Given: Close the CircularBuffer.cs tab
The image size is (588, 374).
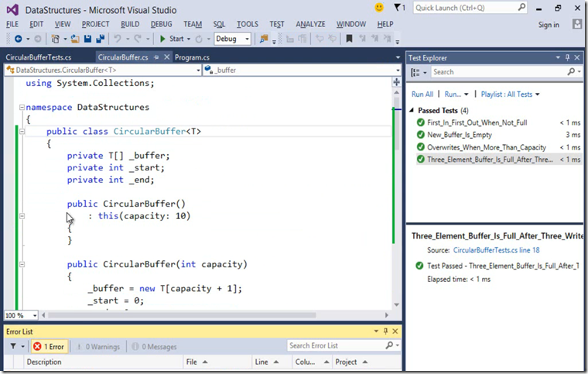Looking at the screenshot, I should pos(167,57).
